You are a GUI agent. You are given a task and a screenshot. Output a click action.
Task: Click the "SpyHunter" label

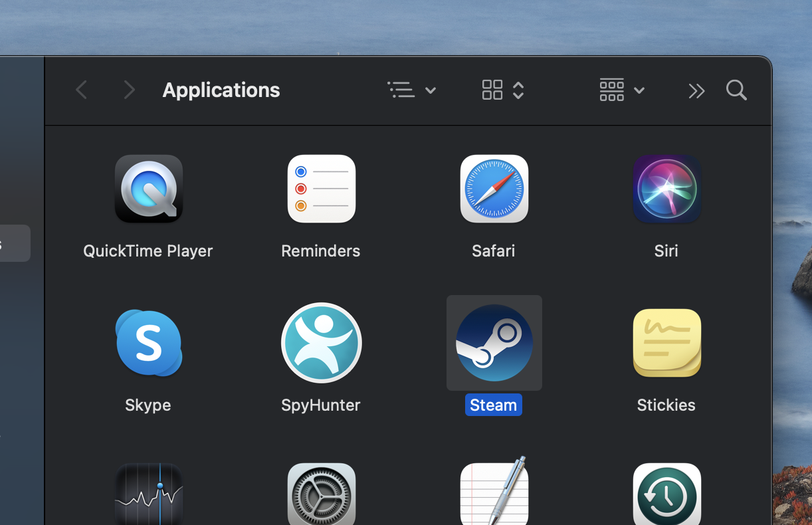coord(320,405)
